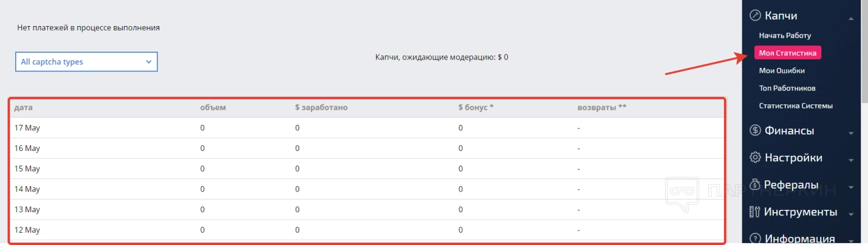This screenshot has width=868, height=245.
Task: Click the Рефералы money bag icon
Action: click(x=755, y=184)
